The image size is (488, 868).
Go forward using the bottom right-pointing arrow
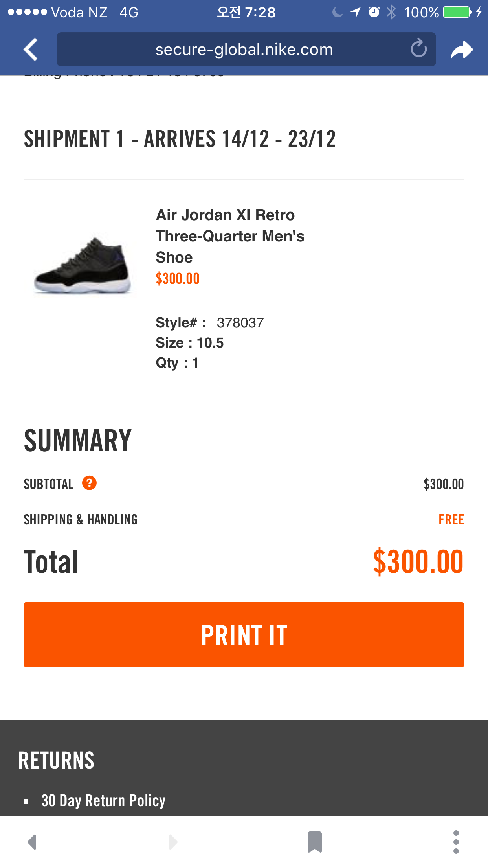coord(173,842)
